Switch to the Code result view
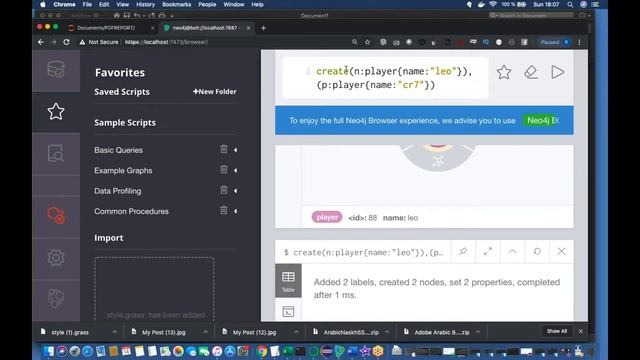The height and width of the screenshot is (360, 640). [x=288, y=312]
